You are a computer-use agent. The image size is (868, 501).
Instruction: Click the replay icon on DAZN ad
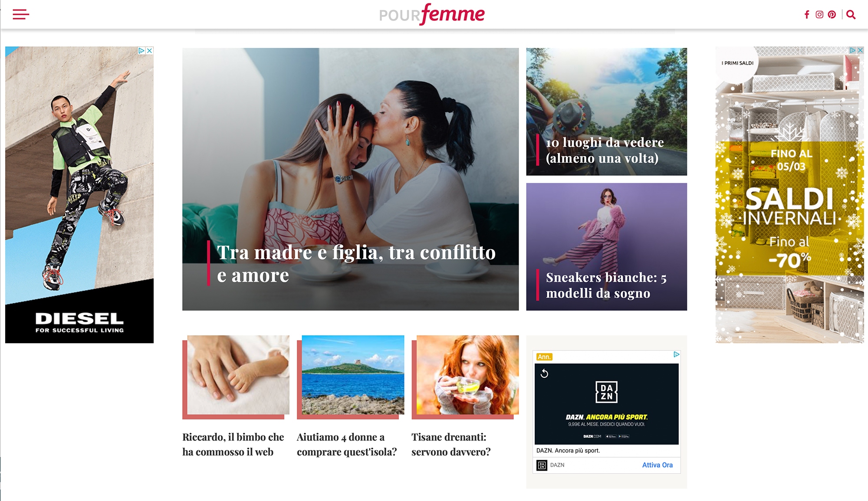point(544,373)
